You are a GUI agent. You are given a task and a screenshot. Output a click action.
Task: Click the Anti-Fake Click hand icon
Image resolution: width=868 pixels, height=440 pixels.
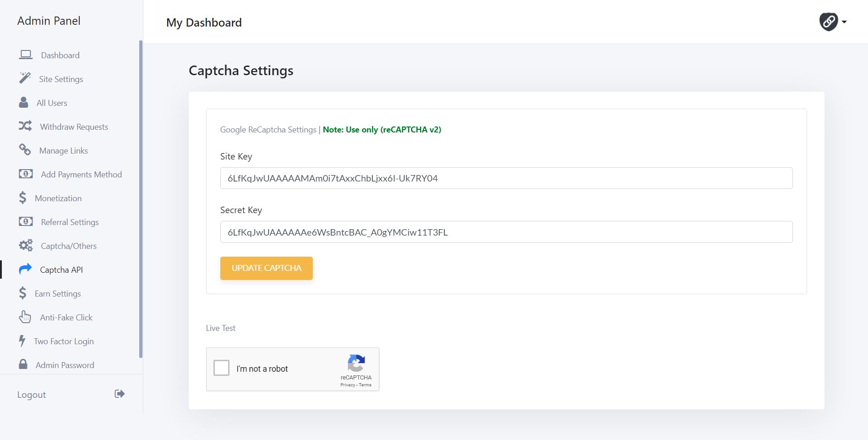25,317
